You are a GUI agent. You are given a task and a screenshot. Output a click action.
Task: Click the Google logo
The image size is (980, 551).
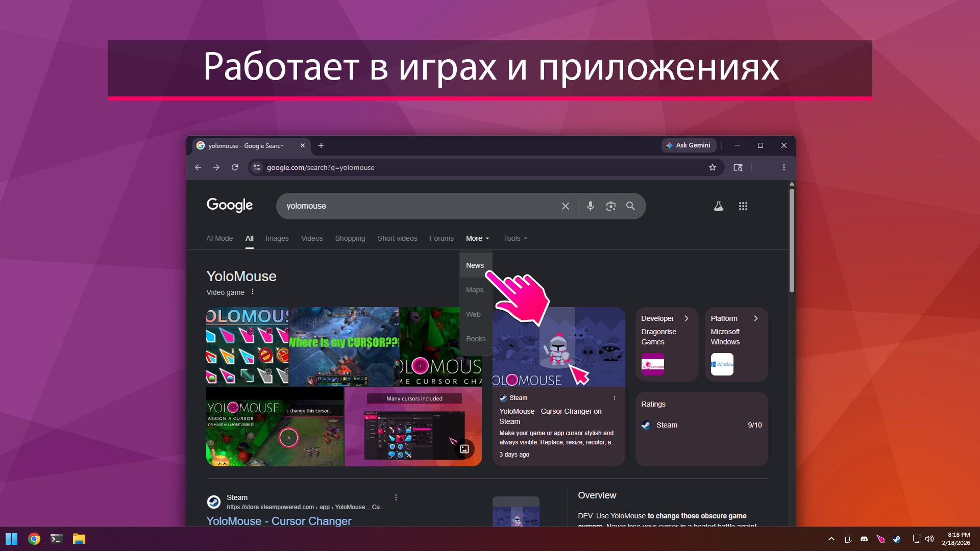coord(230,205)
